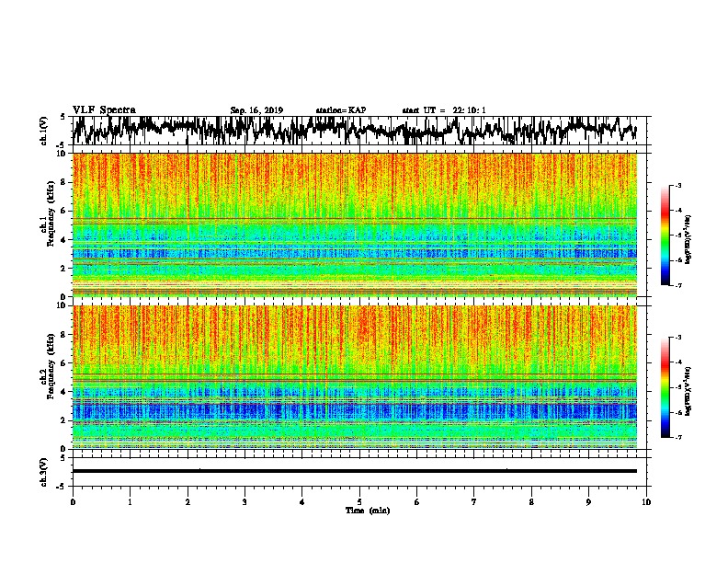Image resolution: width=728 pixels, height=563 pixels.
Task: Click the ch.2 spectrogram panel
Action: coord(355,377)
